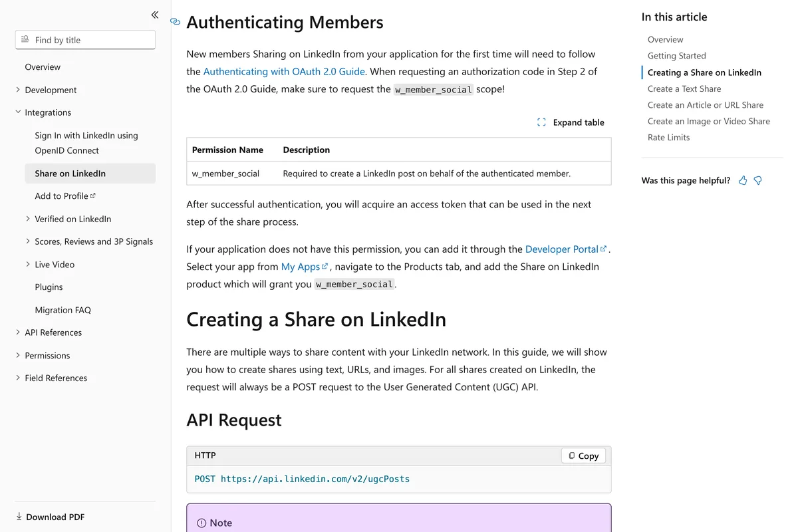798x532 pixels.
Task: Expand the Verified on LinkedIn node
Action: (x=28, y=219)
